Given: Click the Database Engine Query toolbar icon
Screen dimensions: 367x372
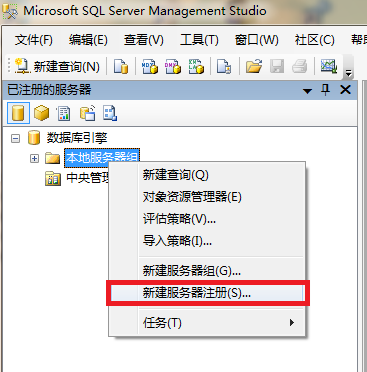Looking at the screenshot, I should (x=121, y=66).
